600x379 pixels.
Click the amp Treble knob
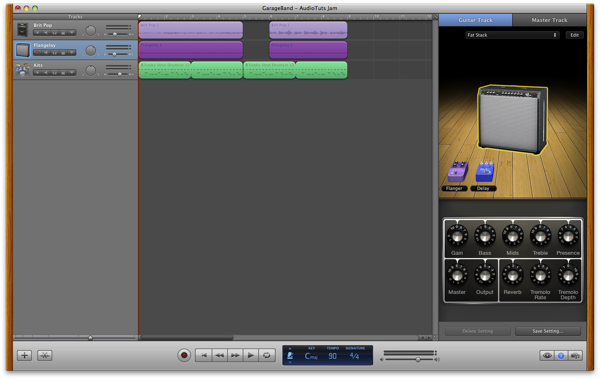click(x=540, y=236)
